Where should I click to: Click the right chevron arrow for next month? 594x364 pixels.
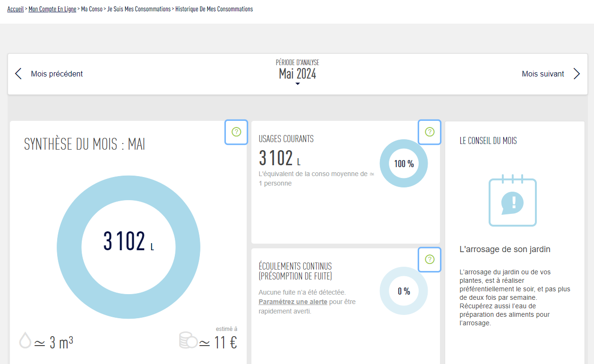pos(577,74)
